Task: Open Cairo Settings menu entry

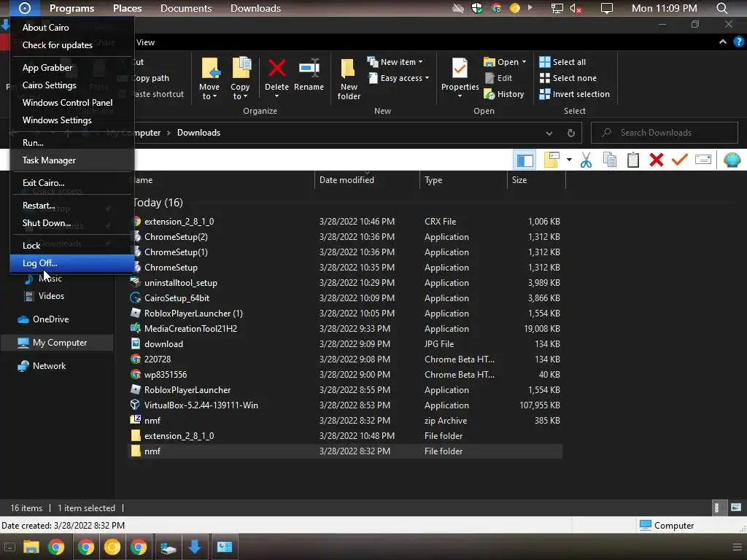Action: click(72, 85)
